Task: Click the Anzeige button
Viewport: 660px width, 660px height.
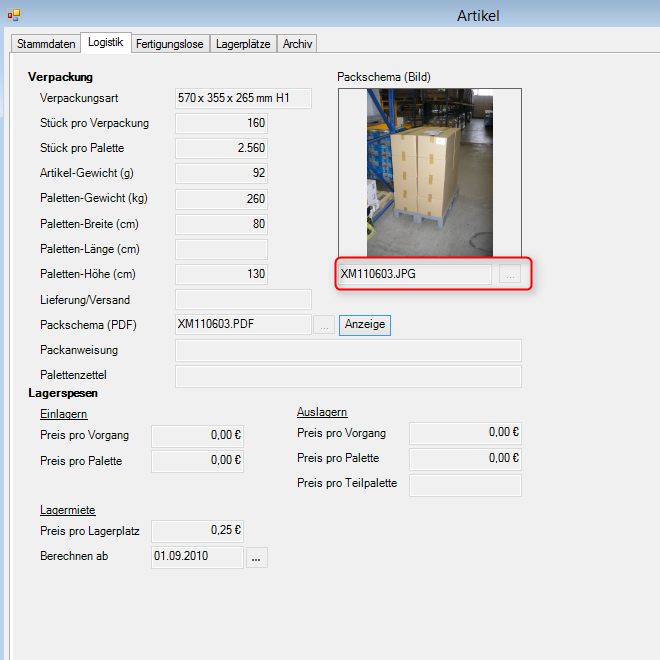Action: (365, 325)
